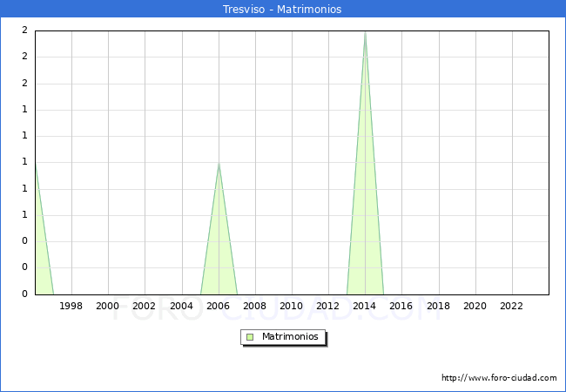This screenshot has height=392, width=566.
Task: Click the 2002 x-axis label
Action: (144, 306)
